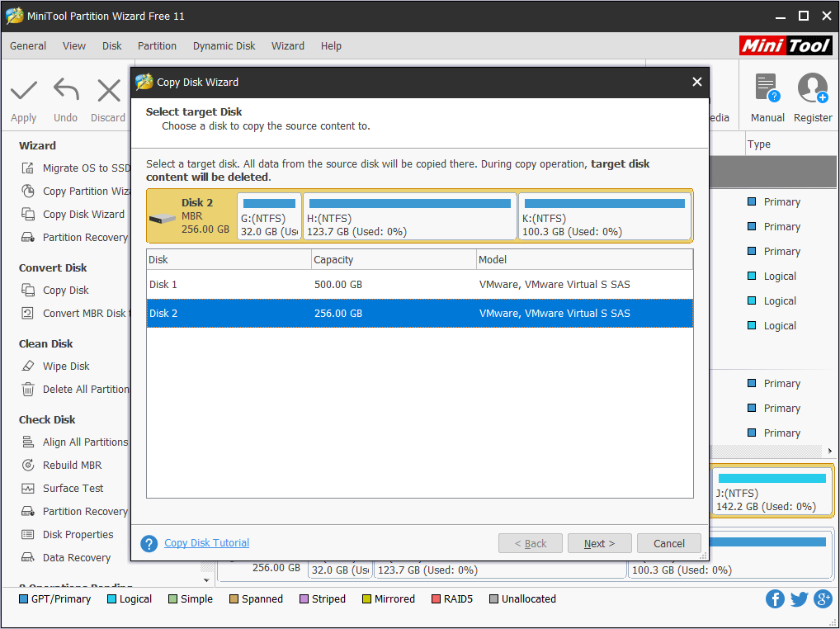
Task: Click the sidebar scroll down arrow
Action: 207,580
